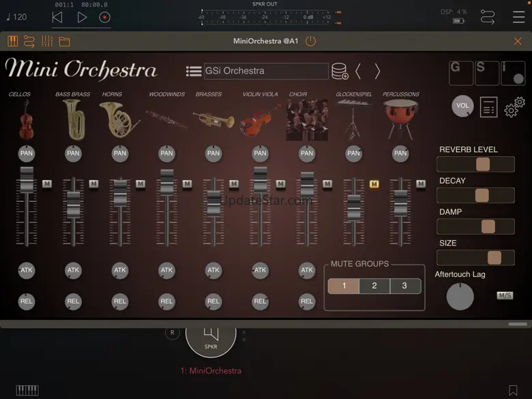Screen dimensions: 532x399
Task: Click the Cellos volume fader cap
Action: tap(27, 180)
